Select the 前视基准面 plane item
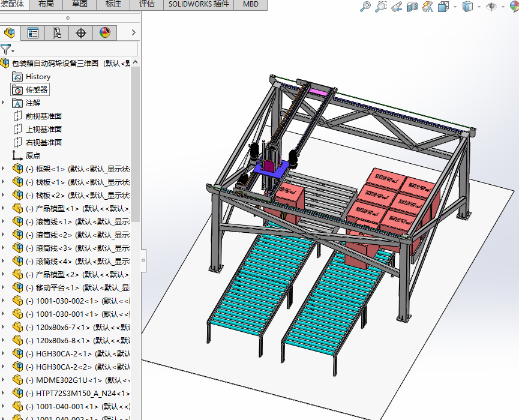The width and height of the screenshot is (519, 420). tap(43, 116)
